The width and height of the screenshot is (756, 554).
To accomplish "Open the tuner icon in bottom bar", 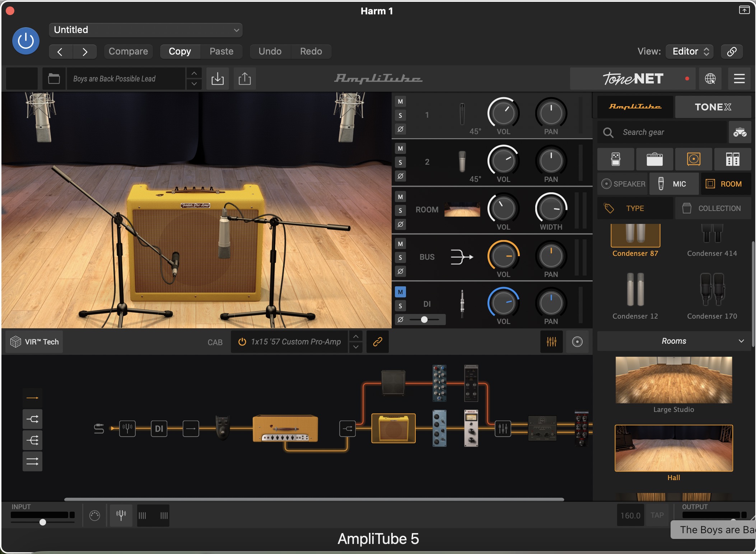I will tap(121, 516).
